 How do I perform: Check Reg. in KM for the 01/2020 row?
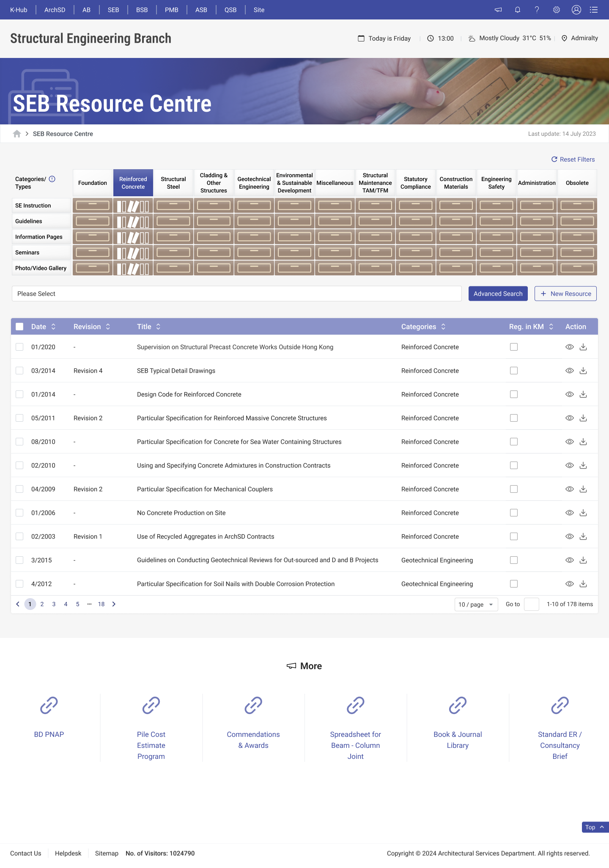pos(514,347)
